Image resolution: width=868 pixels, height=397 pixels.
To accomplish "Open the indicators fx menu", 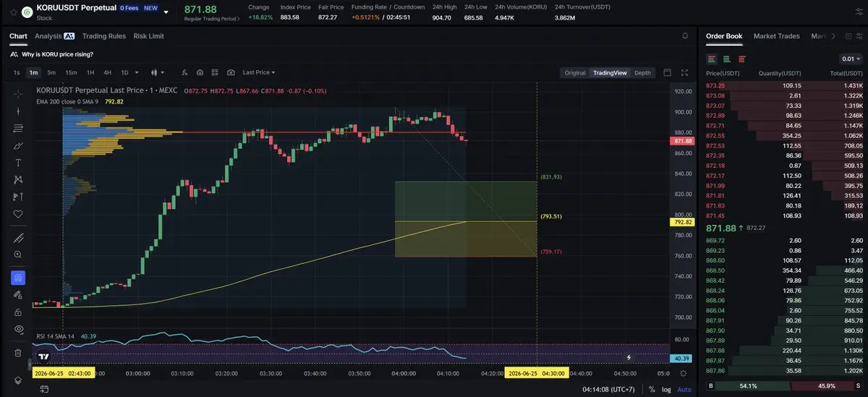I will (x=184, y=72).
